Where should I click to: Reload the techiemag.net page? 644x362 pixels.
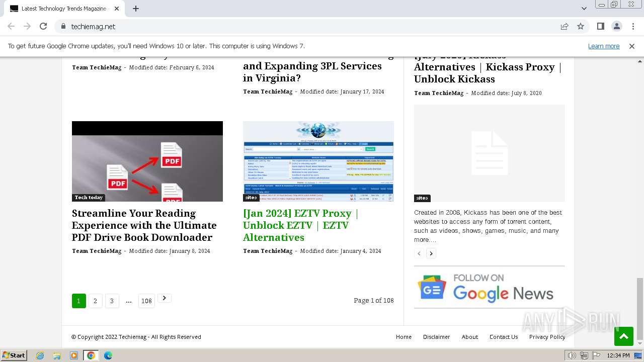pos(43,26)
